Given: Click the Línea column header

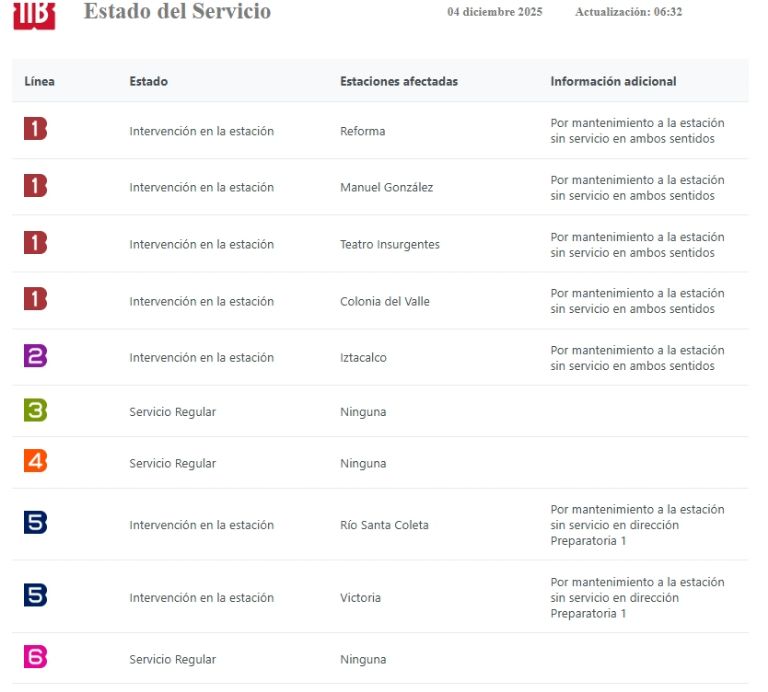Looking at the screenshot, I should point(40,81).
